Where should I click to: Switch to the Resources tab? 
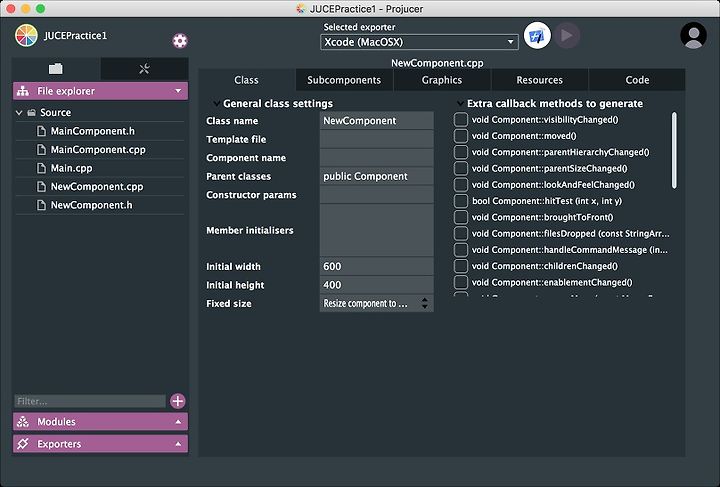[540, 80]
